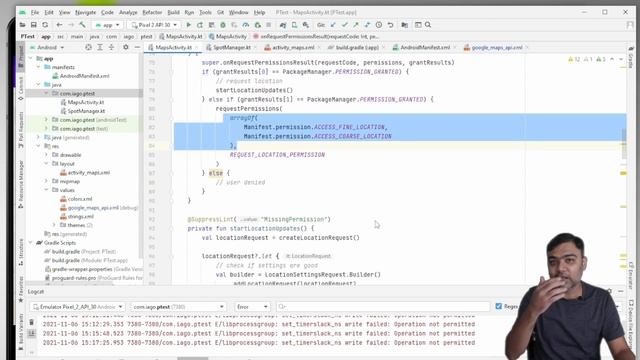Open Emulator Pixel_2_API_30 logcat device dropdown
The height and width of the screenshot is (360, 640).
77,307
